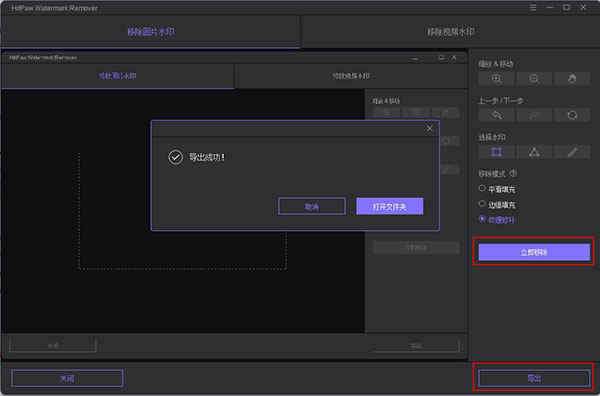Show info icon beside remove mode label

pos(514,173)
